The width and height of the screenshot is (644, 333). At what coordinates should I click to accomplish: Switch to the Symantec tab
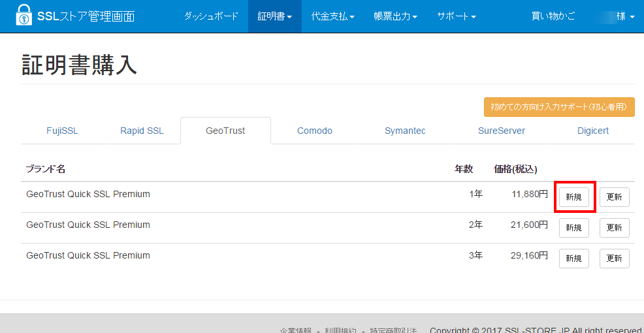[405, 131]
